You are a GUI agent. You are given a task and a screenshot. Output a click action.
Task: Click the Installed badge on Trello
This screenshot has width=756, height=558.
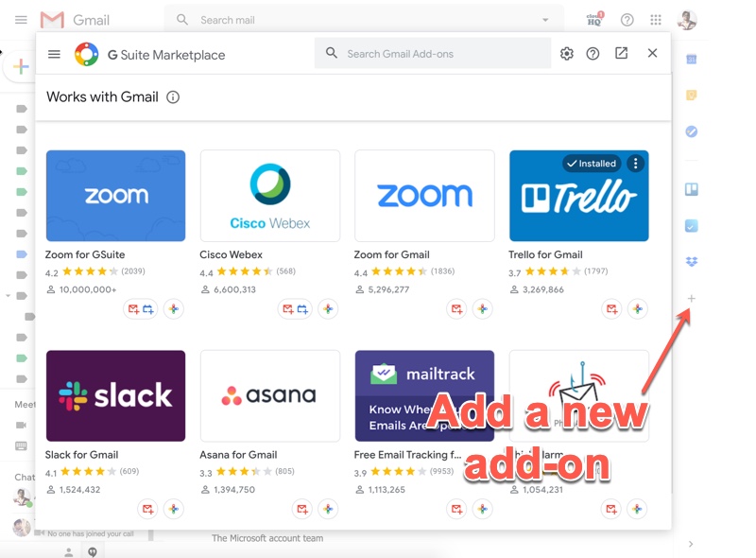pyautogui.click(x=592, y=164)
